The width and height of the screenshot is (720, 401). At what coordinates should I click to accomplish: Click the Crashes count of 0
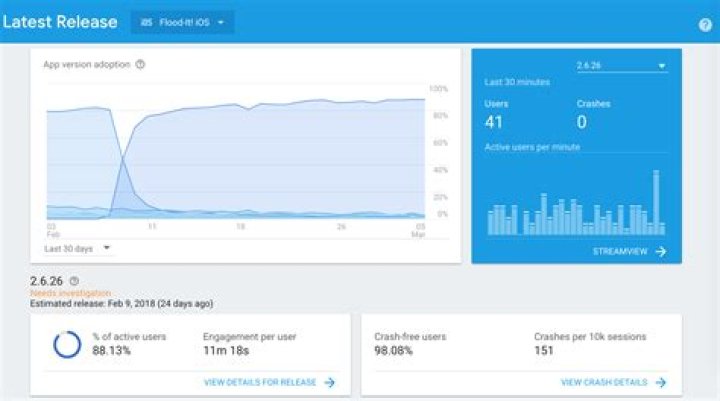coord(581,122)
